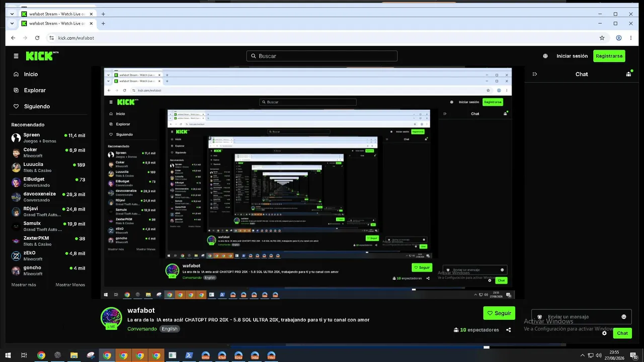Show hidden icons in the real system tray
The height and width of the screenshot is (362, 644).
(x=583, y=355)
